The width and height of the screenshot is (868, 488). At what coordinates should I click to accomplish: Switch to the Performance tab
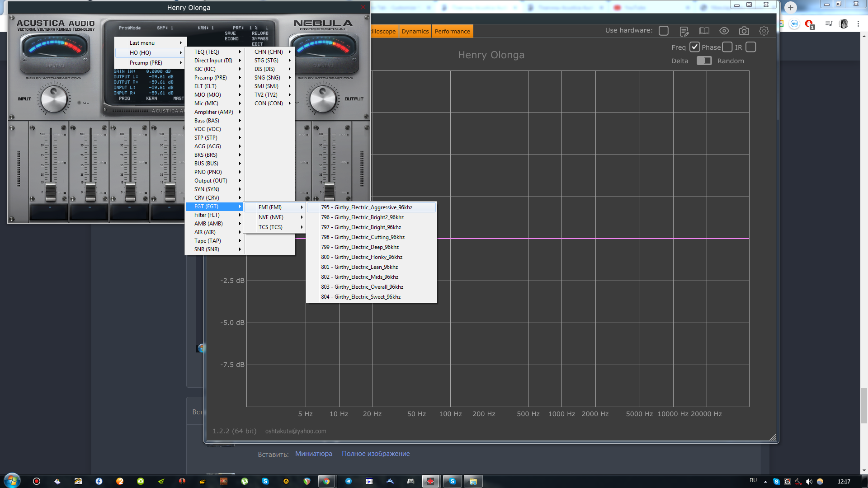(452, 31)
